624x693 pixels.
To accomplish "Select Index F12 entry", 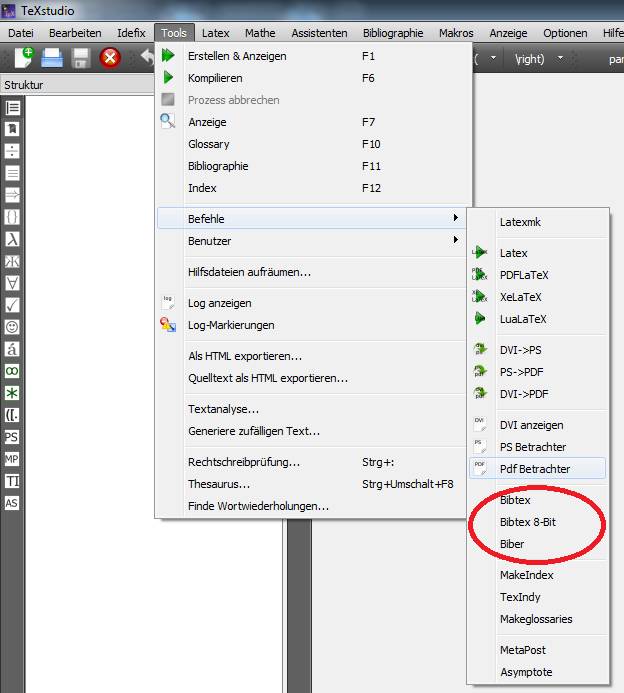I will [312, 188].
